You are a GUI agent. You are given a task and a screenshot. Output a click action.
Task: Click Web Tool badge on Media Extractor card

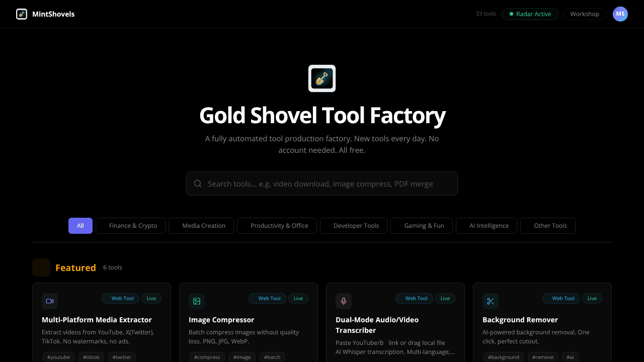(120, 299)
